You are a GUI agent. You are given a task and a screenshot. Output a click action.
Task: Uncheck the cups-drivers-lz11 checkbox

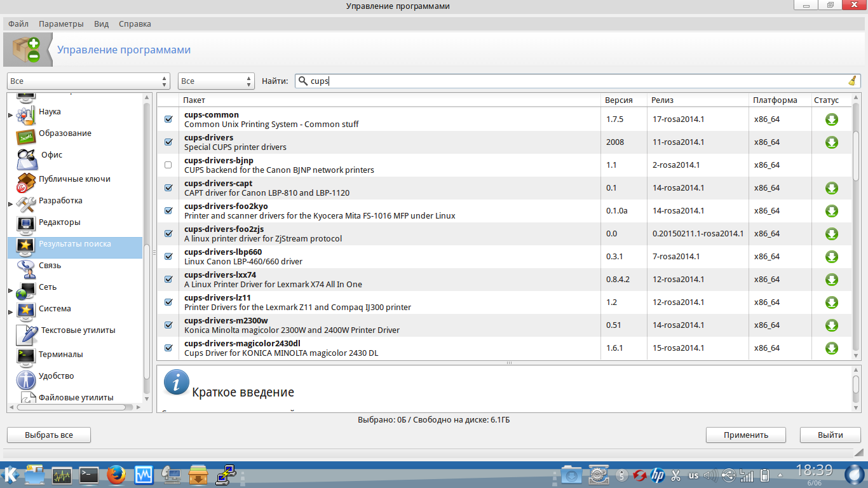168,302
